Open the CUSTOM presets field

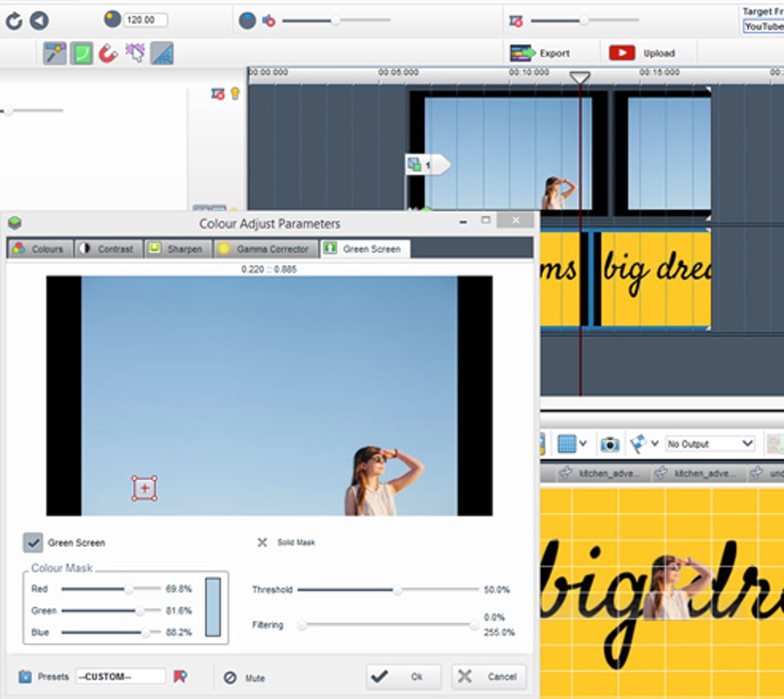[121, 677]
